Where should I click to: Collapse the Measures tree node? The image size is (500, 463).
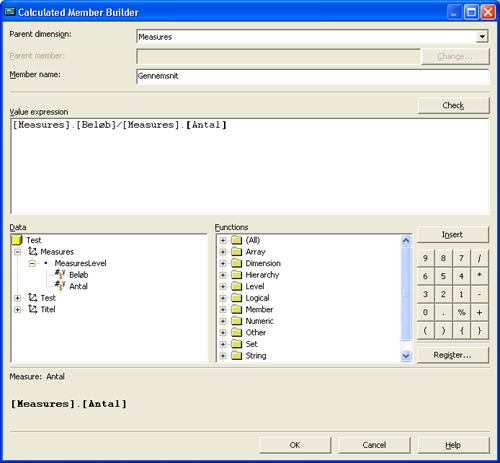coord(18,252)
